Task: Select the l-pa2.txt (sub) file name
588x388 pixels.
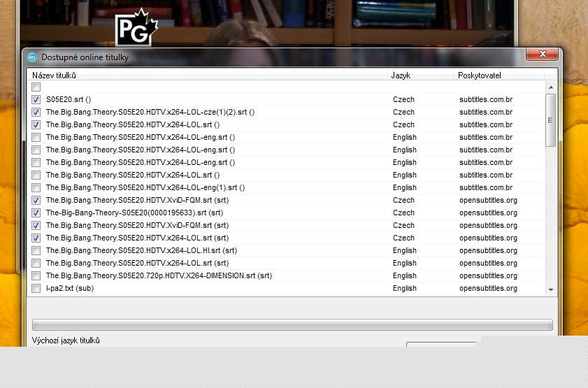Action: point(70,288)
